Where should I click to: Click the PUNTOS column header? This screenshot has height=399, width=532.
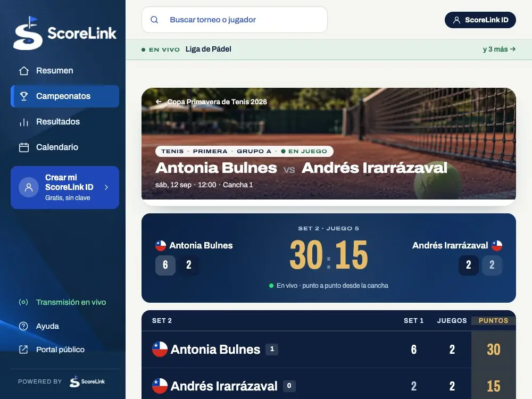point(493,321)
